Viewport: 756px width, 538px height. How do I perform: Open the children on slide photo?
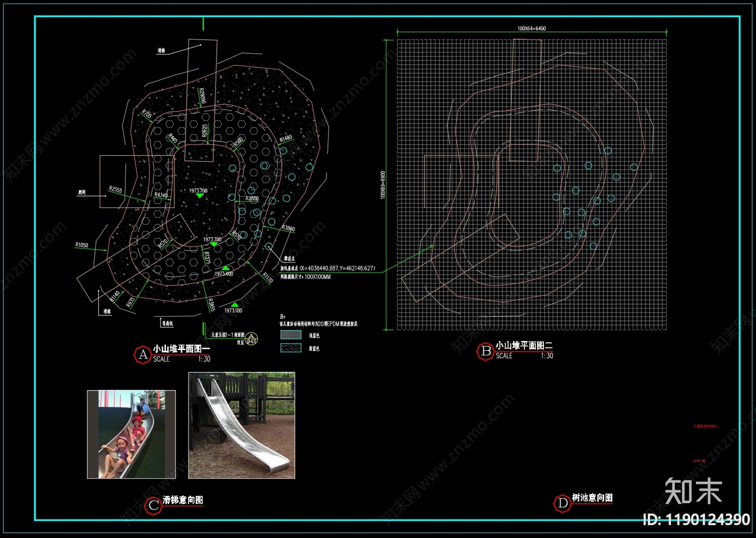coord(131,435)
